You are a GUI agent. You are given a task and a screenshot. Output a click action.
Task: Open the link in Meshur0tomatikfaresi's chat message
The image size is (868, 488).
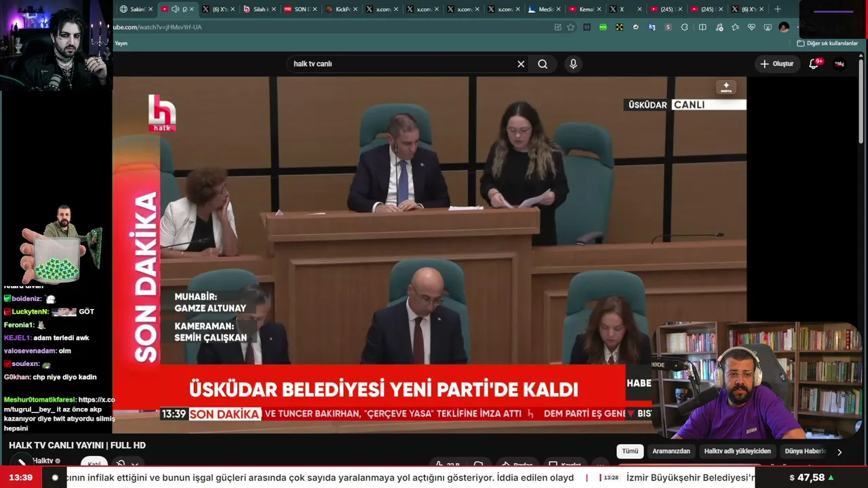tap(60, 405)
